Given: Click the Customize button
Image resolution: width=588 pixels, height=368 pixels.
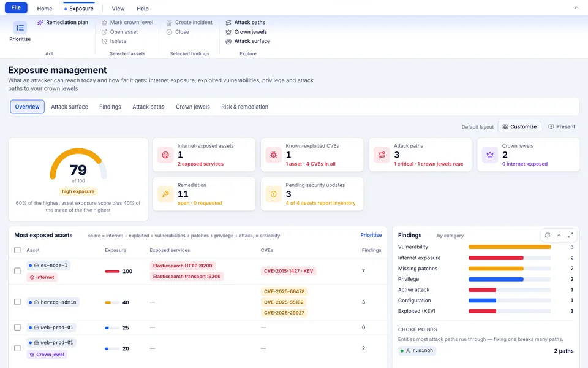Looking at the screenshot, I should click(x=519, y=126).
